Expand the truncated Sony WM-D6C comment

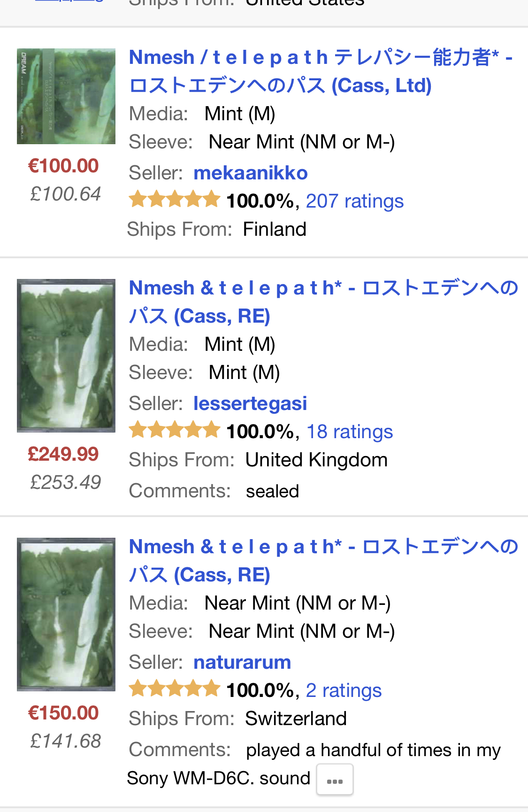(334, 780)
